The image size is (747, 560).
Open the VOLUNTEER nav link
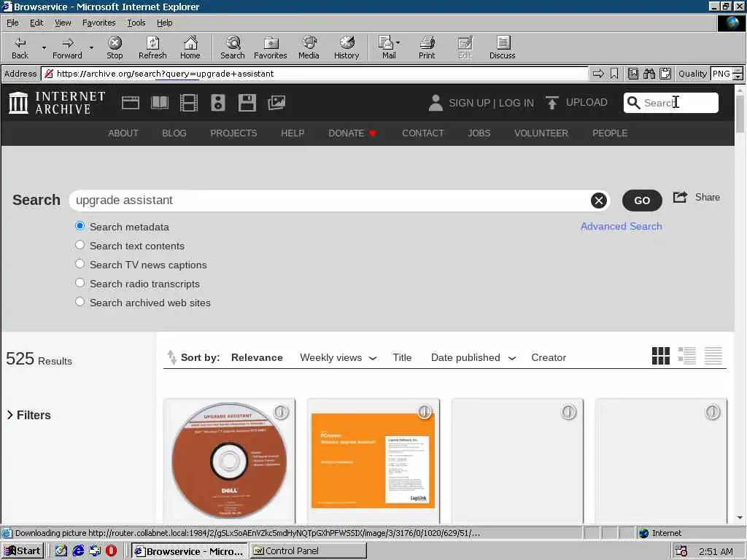tap(541, 133)
